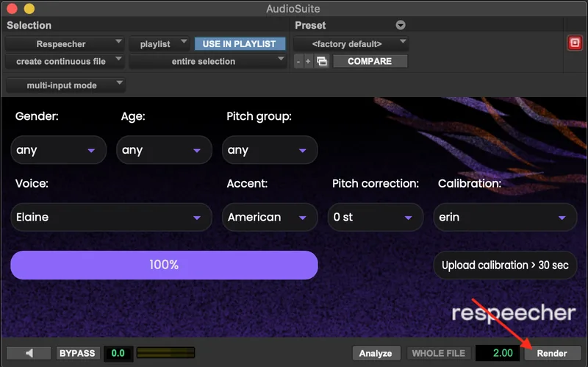Click Upload calibration > 30 sec button
The image size is (588, 367).
(x=505, y=266)
